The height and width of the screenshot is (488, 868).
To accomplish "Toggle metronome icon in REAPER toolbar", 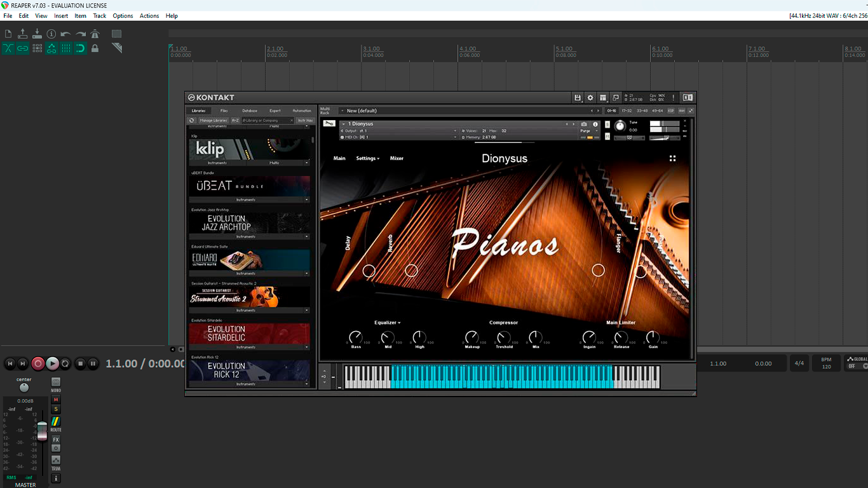I will tap(95, 34).
